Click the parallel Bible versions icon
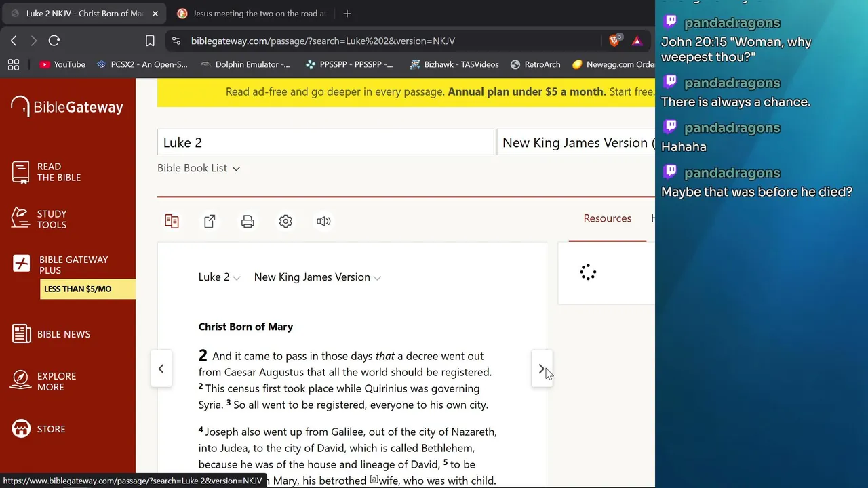The image size is (868, 488). click(172, 221)
